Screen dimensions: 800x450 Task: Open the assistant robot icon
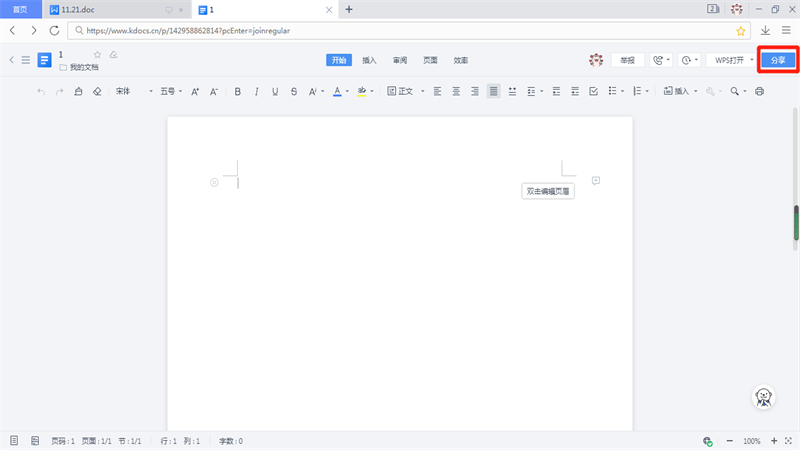click(764, 397)
